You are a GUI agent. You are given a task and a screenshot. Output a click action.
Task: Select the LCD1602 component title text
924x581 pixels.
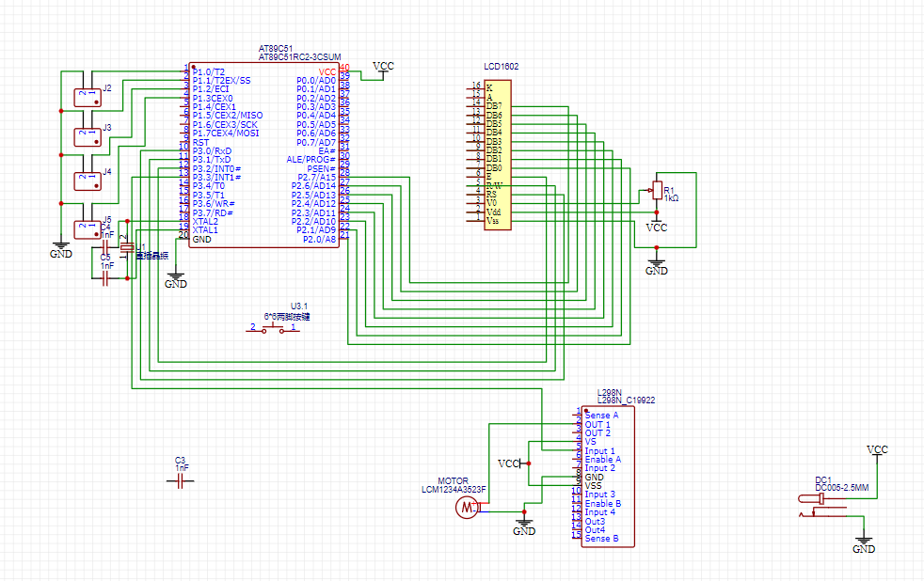pyautogui.click(x=501, y=68)
